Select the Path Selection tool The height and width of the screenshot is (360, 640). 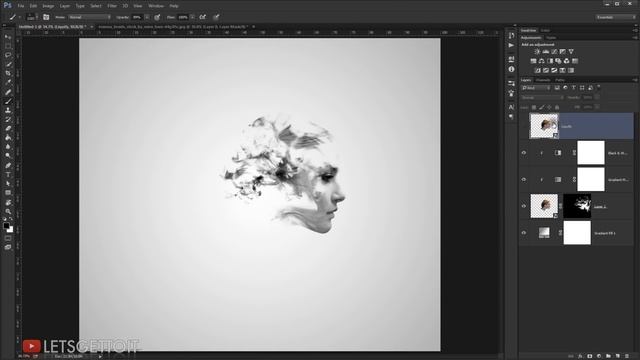(x=8, y=184)
